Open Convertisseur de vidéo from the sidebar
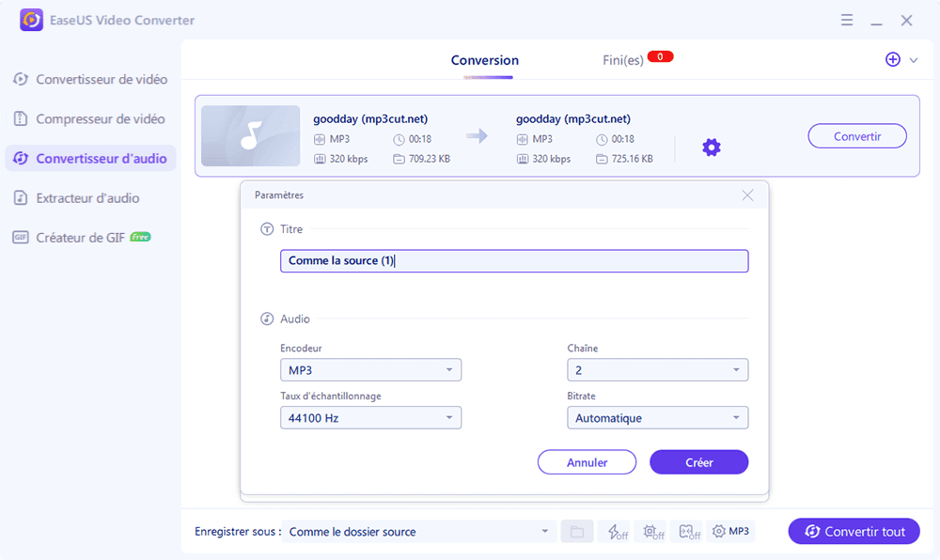The height and width of the screenshot is (560, 940). (x=102, y=80)
